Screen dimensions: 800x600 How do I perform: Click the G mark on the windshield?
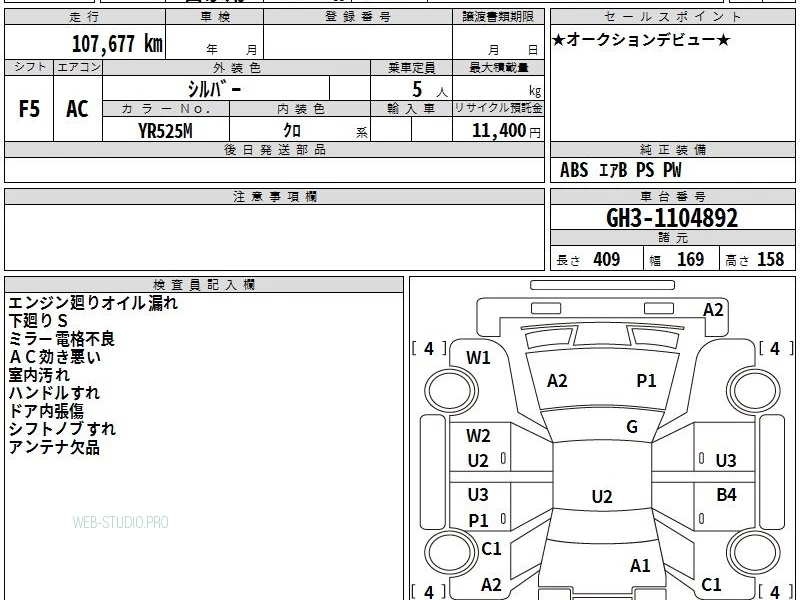click(x=632, y=427)
